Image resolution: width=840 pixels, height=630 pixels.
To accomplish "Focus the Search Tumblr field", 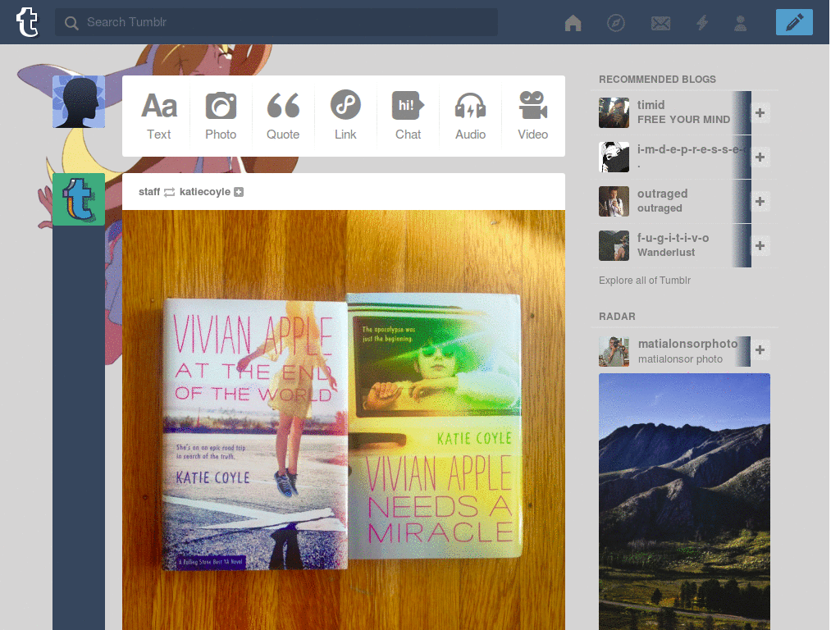I will coord(276,22).
